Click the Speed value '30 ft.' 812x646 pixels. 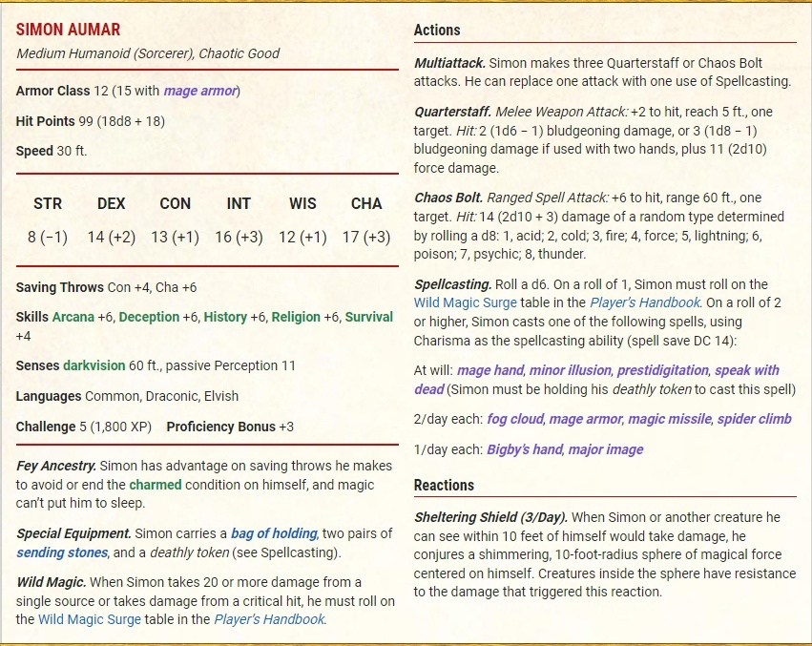72,152
